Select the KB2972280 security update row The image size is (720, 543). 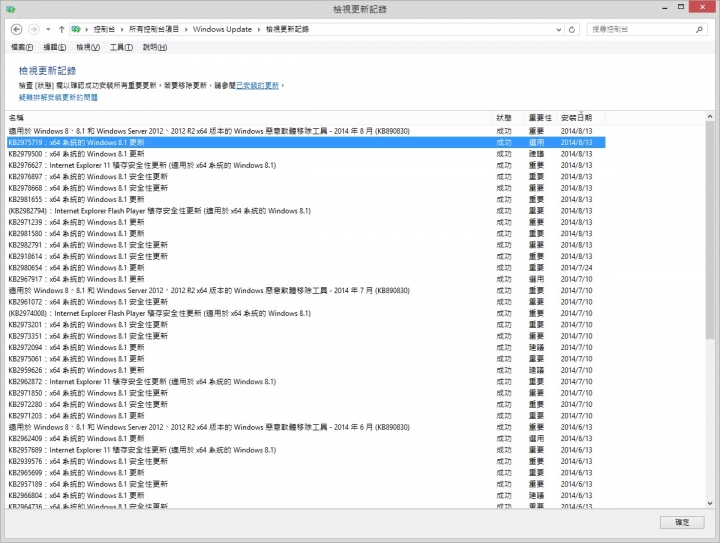pyautogui.click(x=306, y=404)
